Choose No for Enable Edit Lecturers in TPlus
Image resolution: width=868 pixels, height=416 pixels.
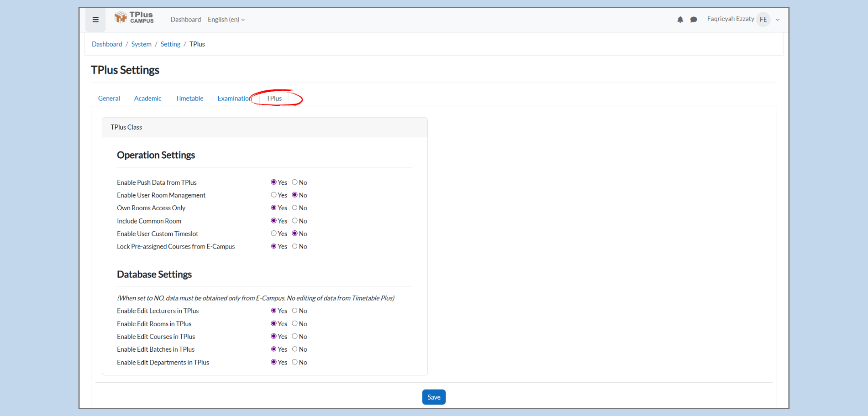295,311
